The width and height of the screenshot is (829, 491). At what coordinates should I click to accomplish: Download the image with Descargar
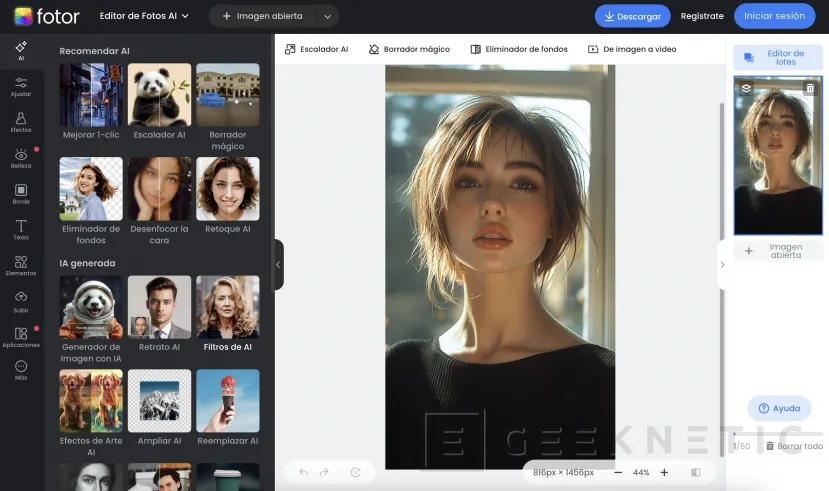[632, 16]
